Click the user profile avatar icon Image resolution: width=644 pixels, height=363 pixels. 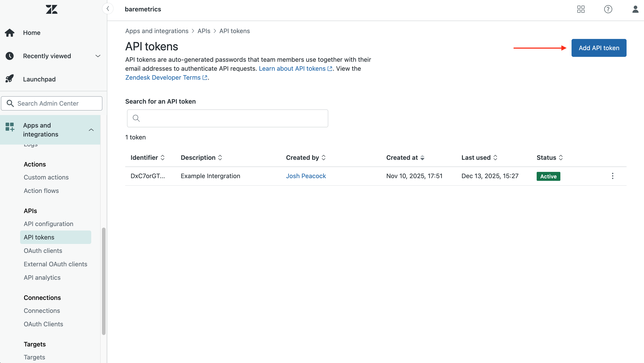pos(635,9)
